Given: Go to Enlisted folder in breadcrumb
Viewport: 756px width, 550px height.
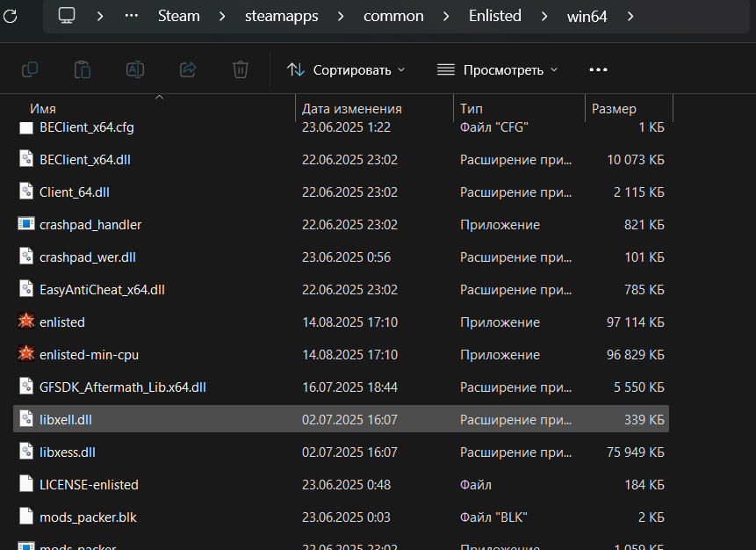Looking at the screenshot, I should pyautogui.click(x=494, y=16).
